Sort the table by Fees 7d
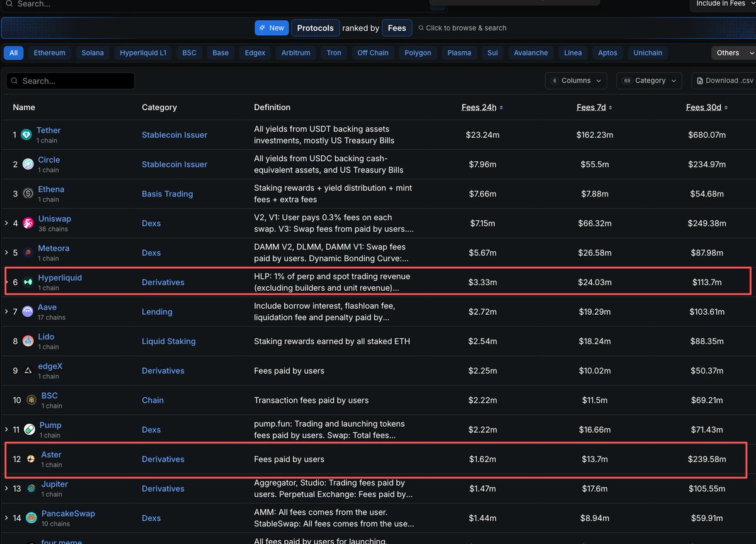756x544 pixels. coord(594,108)
